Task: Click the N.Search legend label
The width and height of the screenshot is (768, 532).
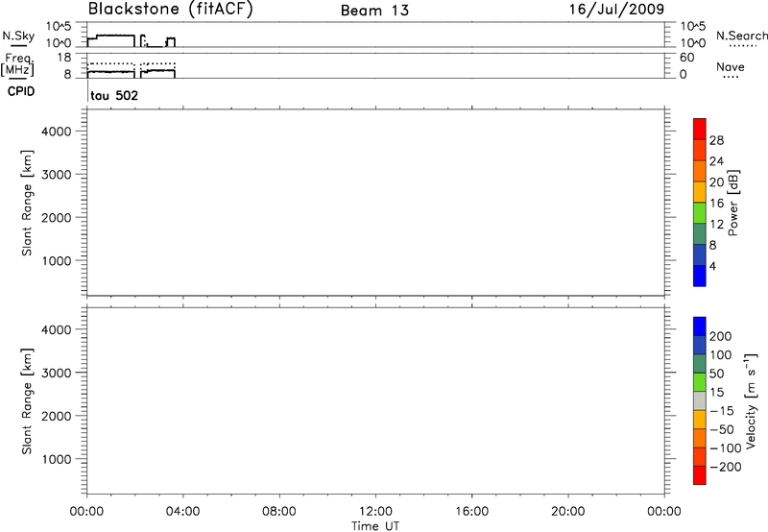Action: click(741, 36)
